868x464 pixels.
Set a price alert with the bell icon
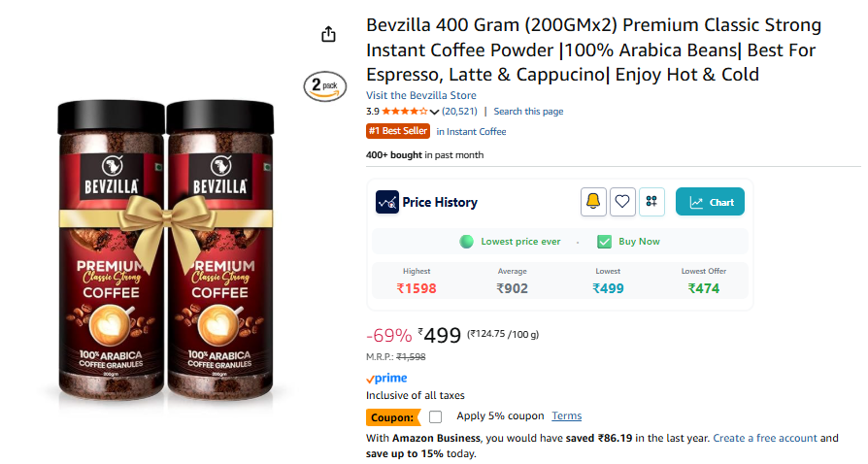[593, 202]
